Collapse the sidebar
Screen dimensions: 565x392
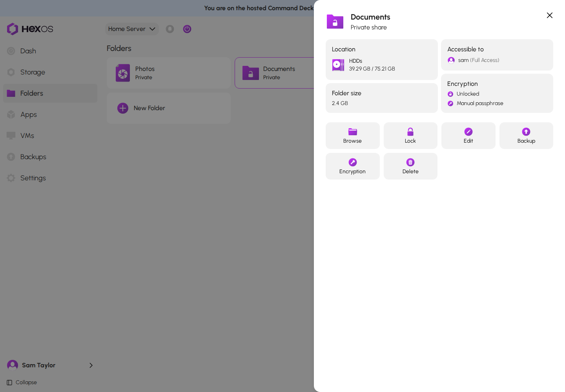(x=22, y=383)
